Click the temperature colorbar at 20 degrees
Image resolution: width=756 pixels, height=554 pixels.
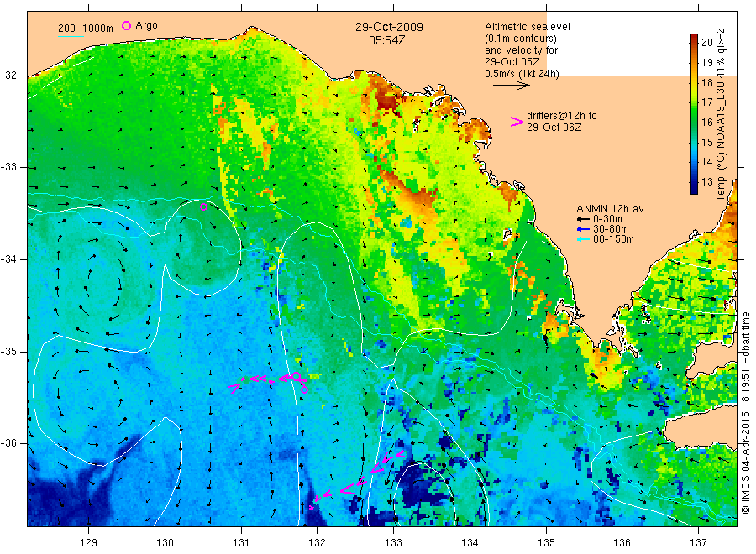tap(694, 43)
